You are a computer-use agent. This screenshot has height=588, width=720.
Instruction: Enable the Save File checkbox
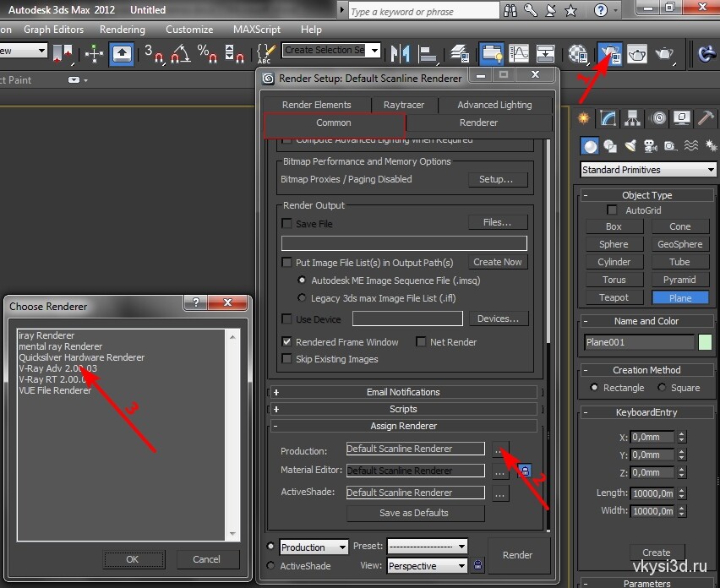pyautogui.click(x=287, y=224)
